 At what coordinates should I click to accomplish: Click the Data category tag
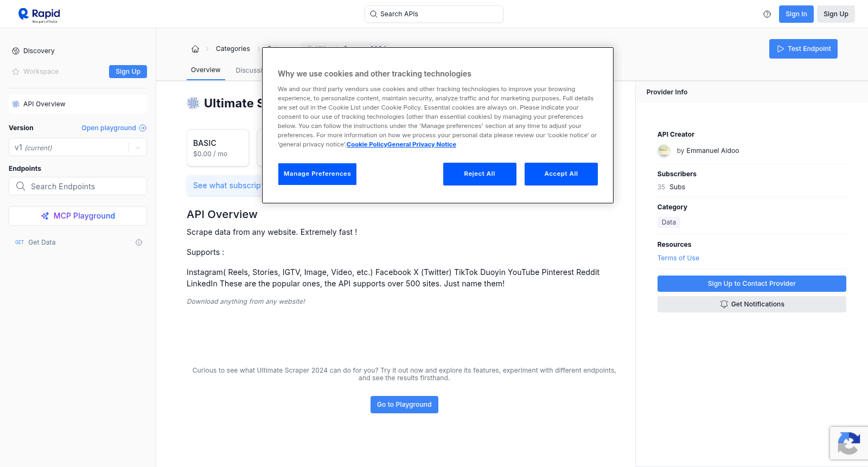(669, 222)
